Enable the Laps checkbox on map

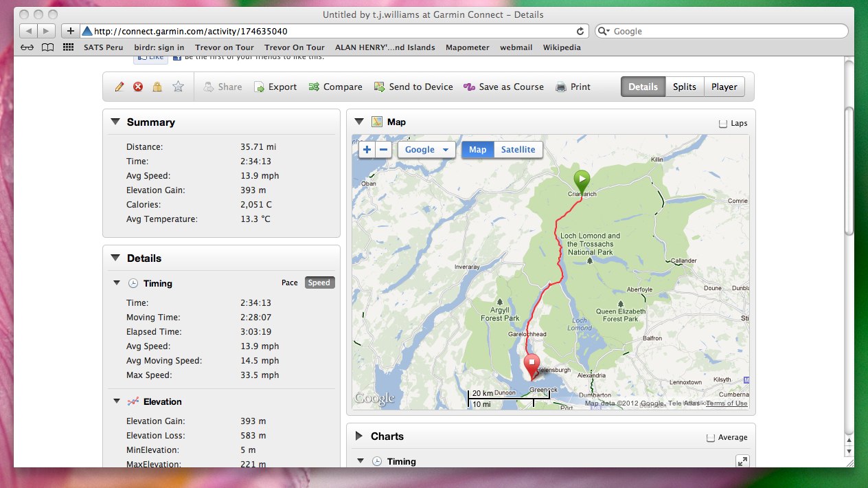pos(722,124)
